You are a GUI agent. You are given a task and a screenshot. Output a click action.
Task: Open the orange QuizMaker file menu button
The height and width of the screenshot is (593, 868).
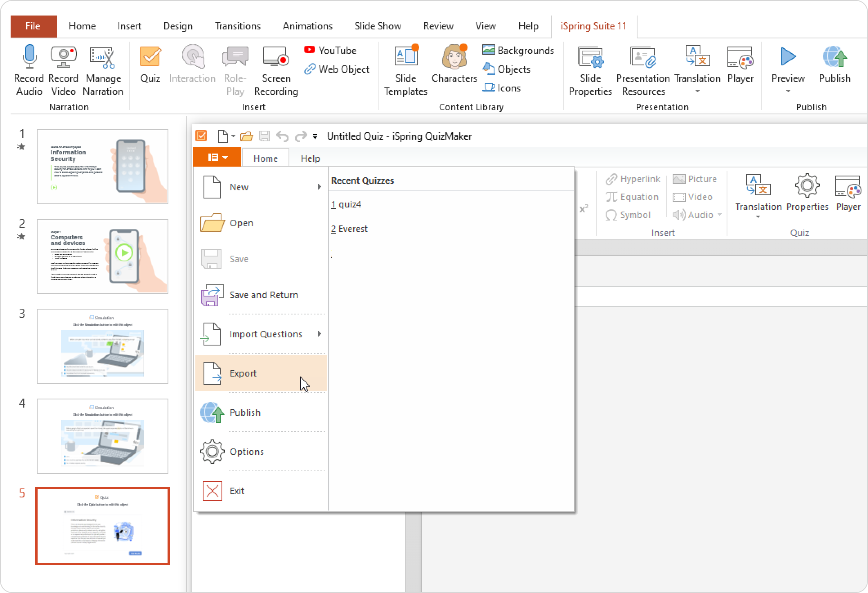(x=217, y=157)
